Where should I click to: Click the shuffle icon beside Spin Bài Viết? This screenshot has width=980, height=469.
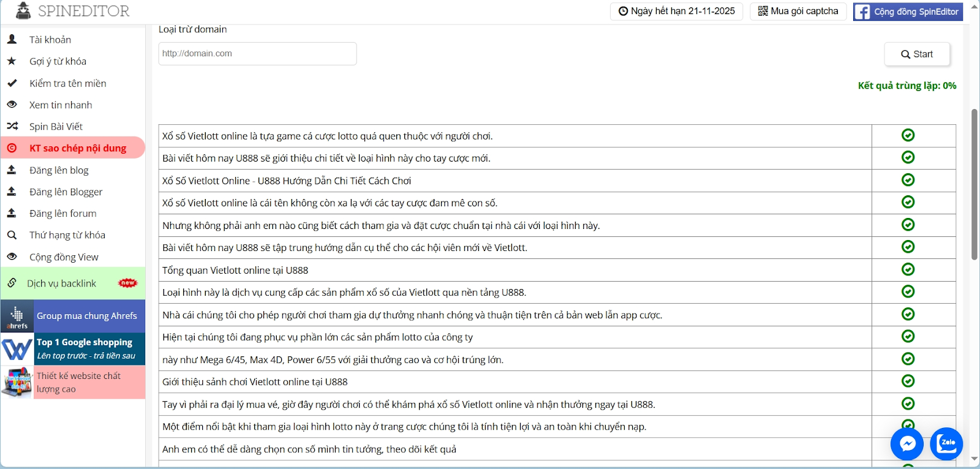pos(12,126)
